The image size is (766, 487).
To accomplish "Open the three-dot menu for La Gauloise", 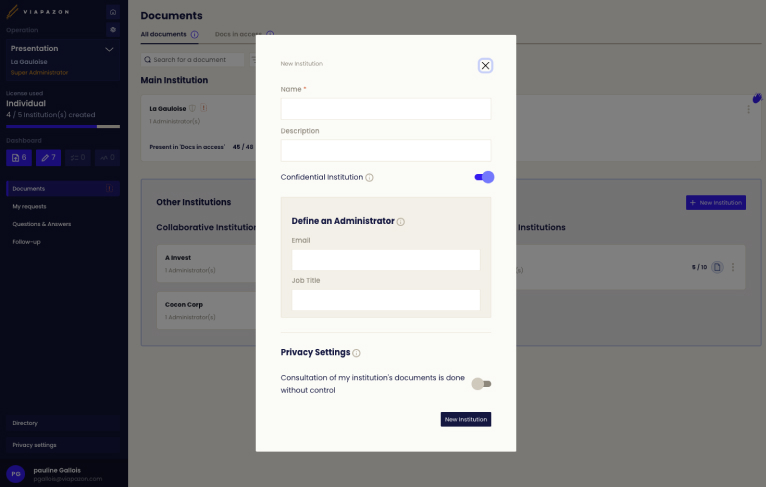I will coord(748,109).
